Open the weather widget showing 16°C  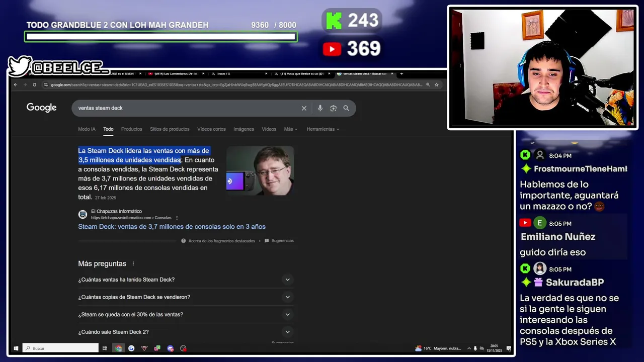439,348
